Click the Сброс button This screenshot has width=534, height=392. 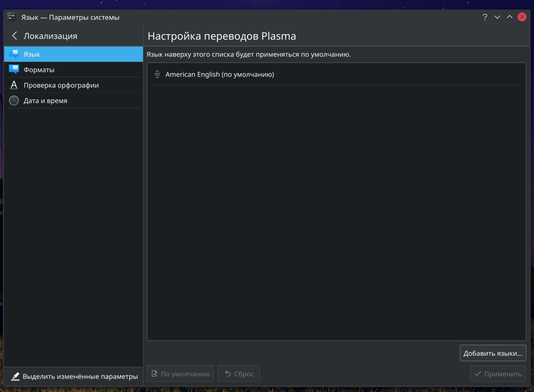tap(239, 374)
